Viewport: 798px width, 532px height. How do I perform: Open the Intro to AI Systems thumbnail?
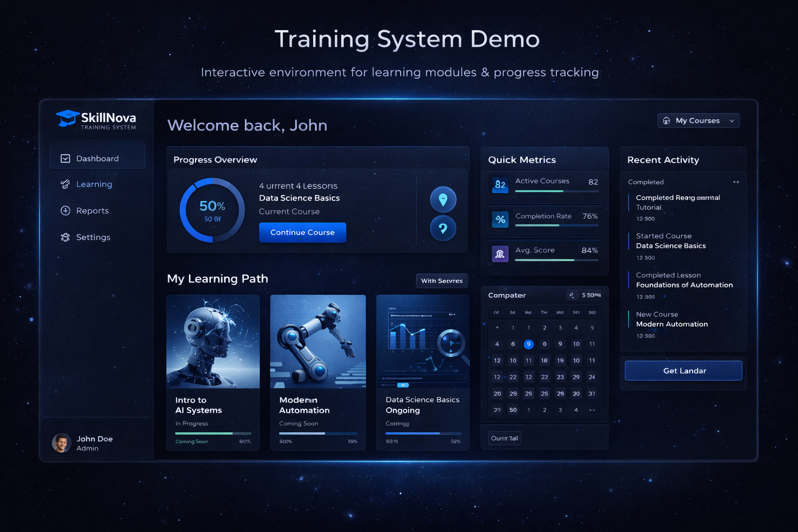[x=213, y=342]
